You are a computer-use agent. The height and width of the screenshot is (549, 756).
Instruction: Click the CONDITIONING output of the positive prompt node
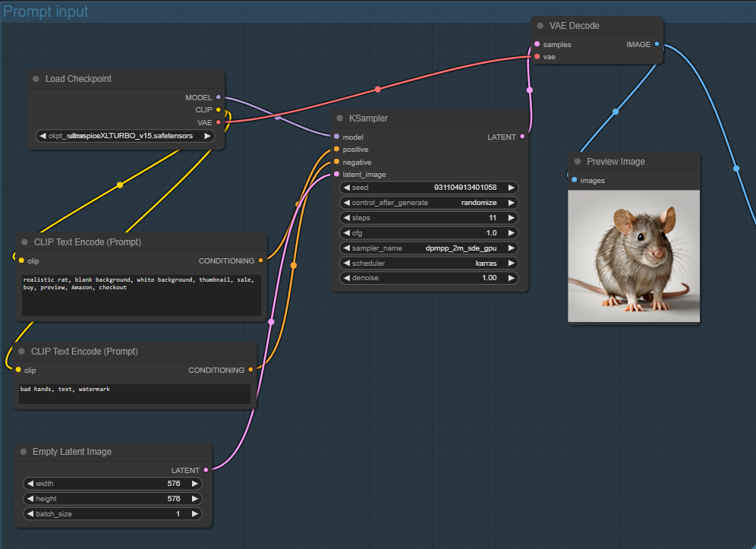pos(261,260)
